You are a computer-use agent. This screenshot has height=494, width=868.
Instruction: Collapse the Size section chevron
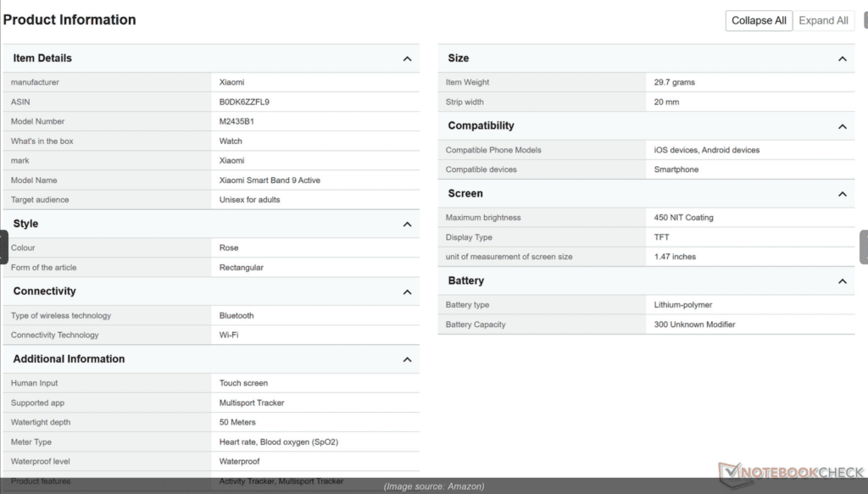[x=842, y=58]
